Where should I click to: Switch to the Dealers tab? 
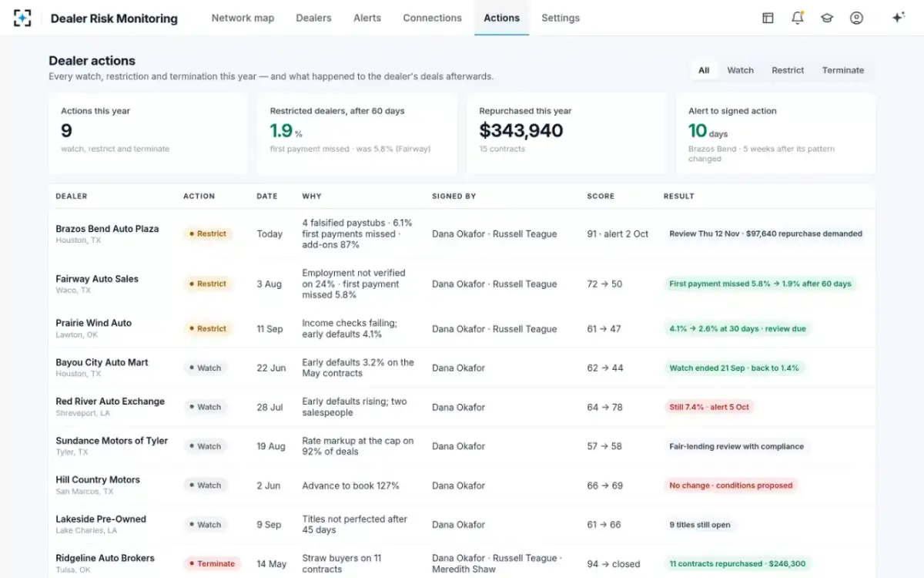point(313,18)
